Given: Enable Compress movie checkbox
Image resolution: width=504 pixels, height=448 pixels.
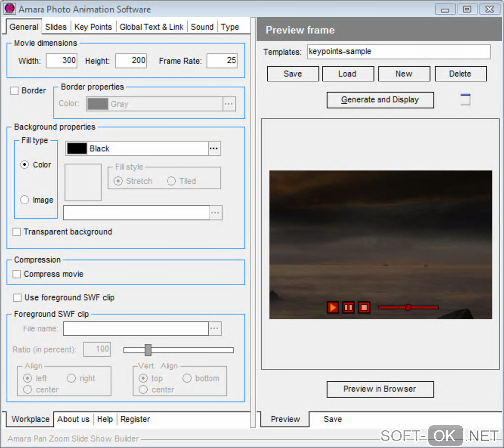Looking at the screenshot, I should point(17,274).
